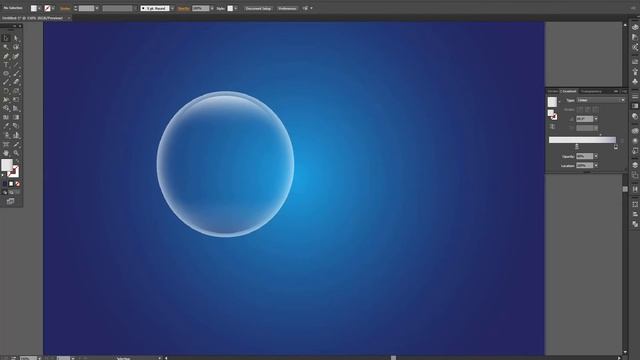
Task: Click the Document Setup button
Action: click(258, 8)
